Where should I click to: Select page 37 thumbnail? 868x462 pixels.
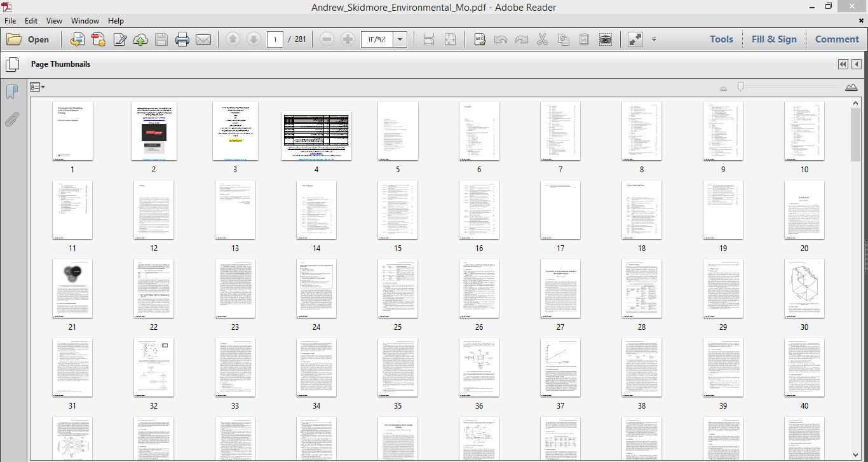tap(560, 367)
